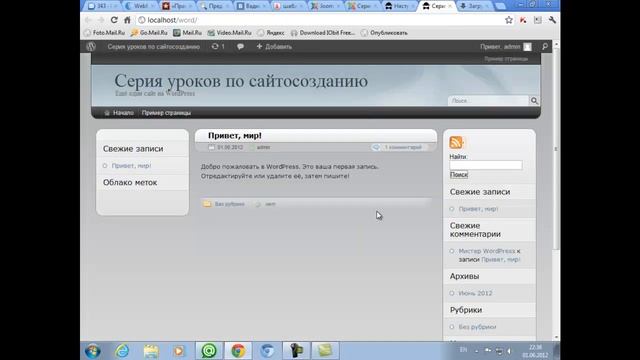
Task: Open the Chrome wrench settings menu
Action: point(552,20)
